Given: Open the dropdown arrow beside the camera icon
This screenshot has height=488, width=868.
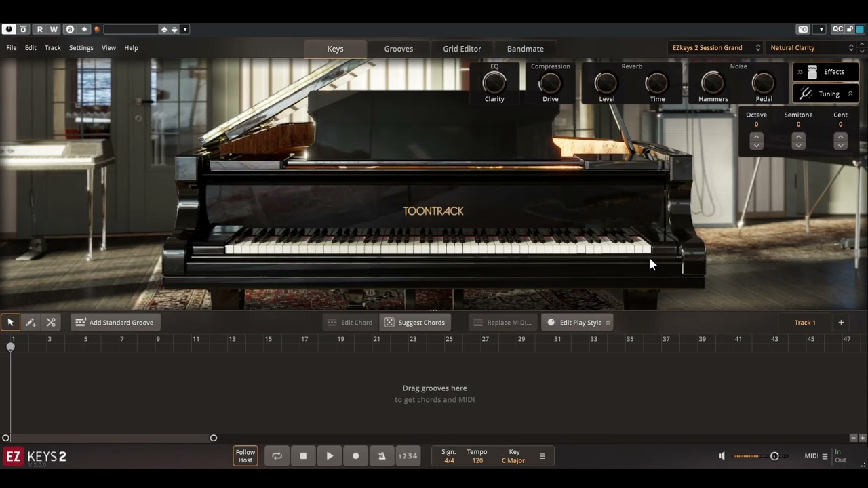Looking at the screenshot, I should click(820, 29).
